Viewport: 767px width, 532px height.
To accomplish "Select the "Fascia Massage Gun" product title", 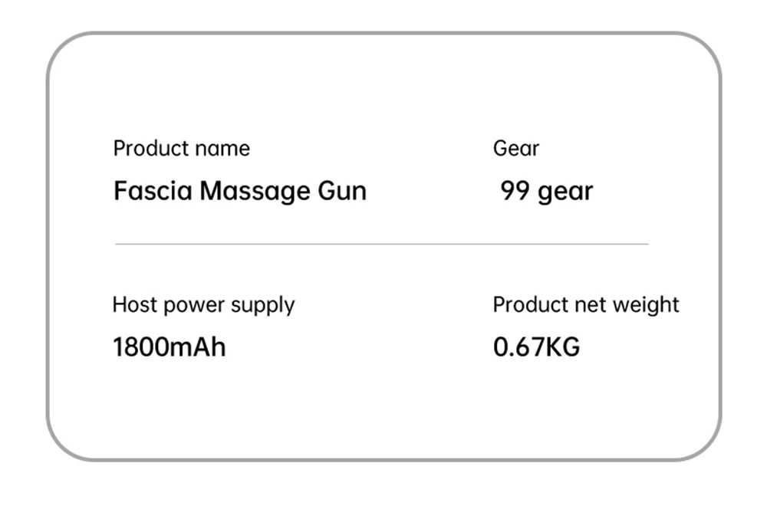I will point(239,190).
